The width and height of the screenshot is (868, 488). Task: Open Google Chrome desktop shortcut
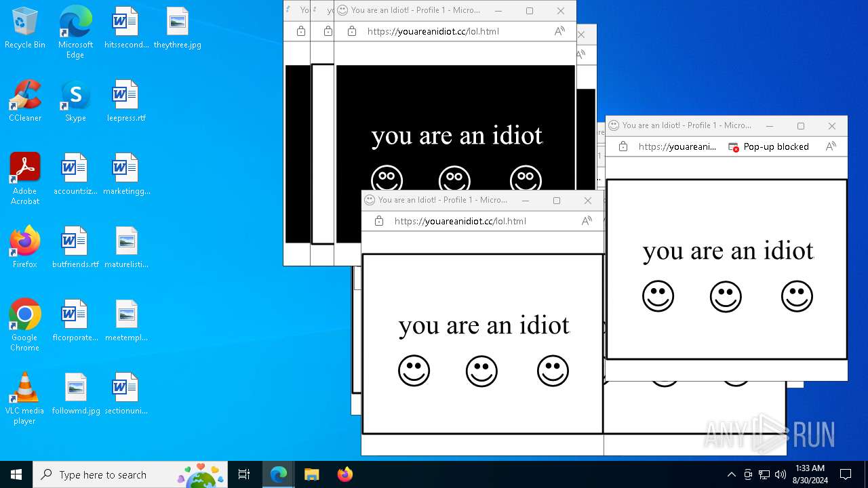(25, 325)
